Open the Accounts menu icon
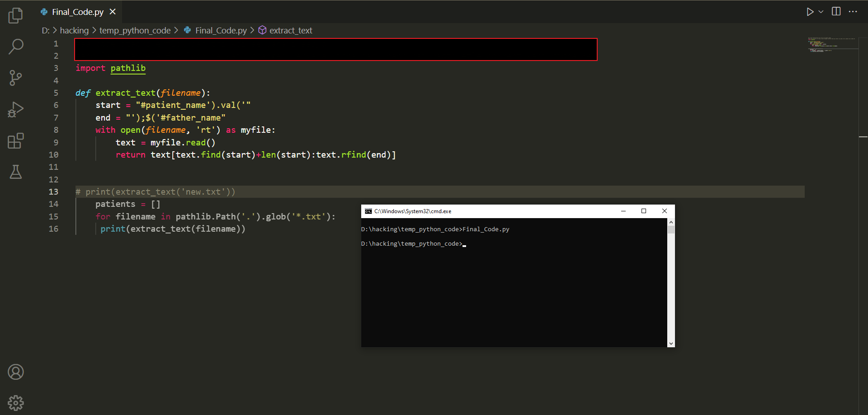The height and width of the screenshot is (415, 868). pos(15,372)
